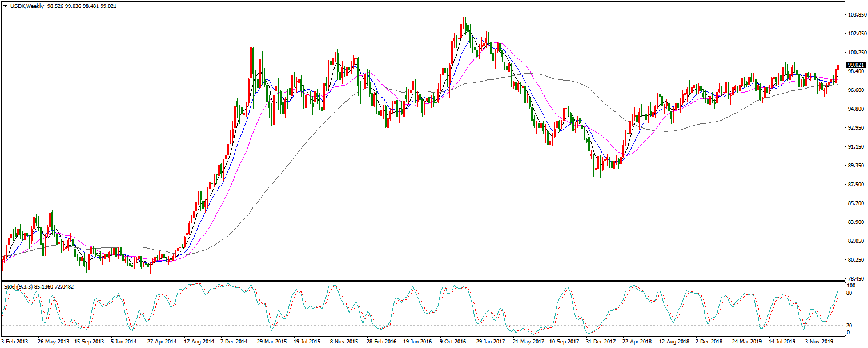Viewport: 868px width, 348px height.
Task: Click the 103.850 price axis label
Action: click(x=855, y=15)
